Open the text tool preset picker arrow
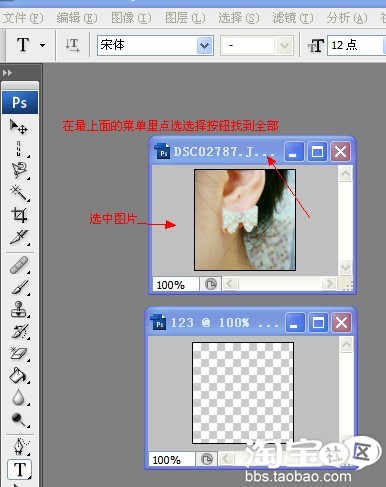Image resolution: width=386 pixels, height=487 pixels. pos(43,45)
